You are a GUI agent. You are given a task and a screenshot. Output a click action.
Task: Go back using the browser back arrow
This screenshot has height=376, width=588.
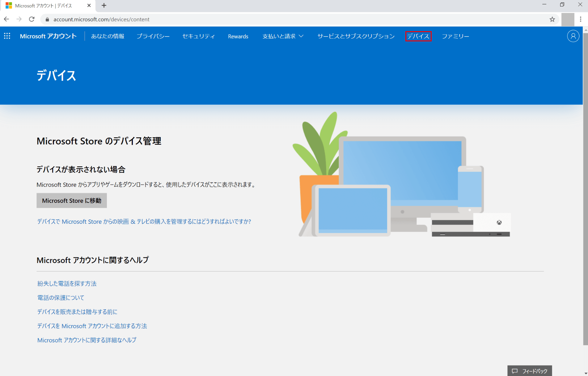click(6, 19)
